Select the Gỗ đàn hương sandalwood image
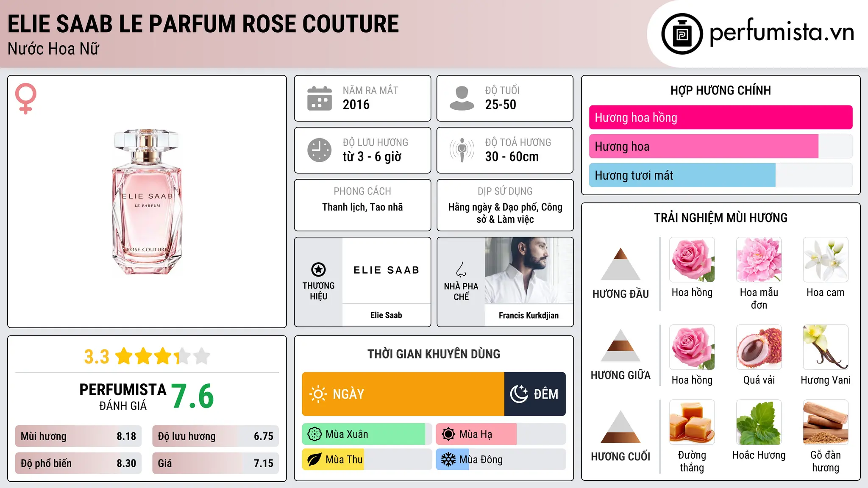Viewport: 868px width, 488px height. (x=826, y=422)
